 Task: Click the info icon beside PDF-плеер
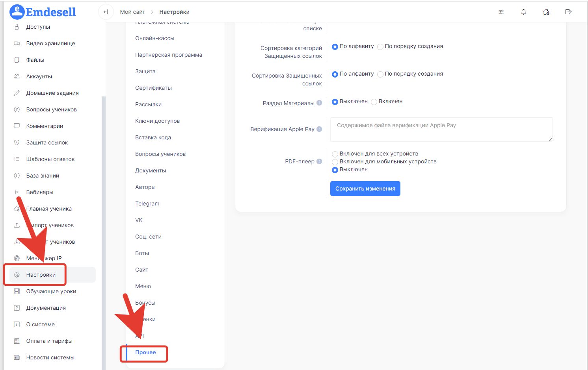click(x=319, y=161)
